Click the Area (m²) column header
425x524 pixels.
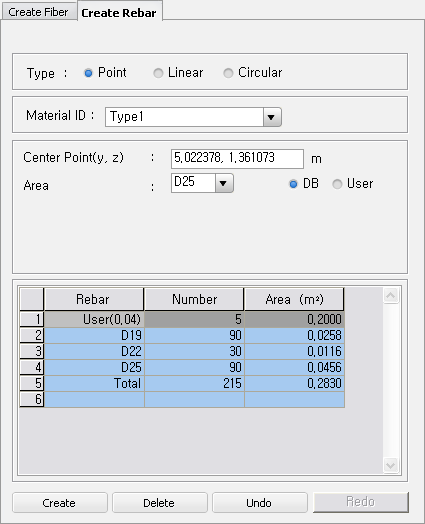(294, 299)
